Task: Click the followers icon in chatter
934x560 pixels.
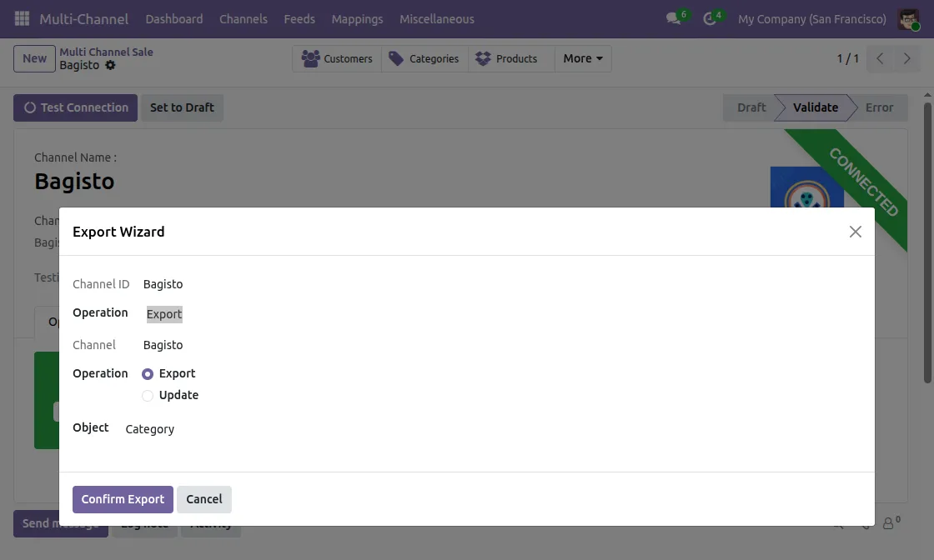Action: (888, 523)
